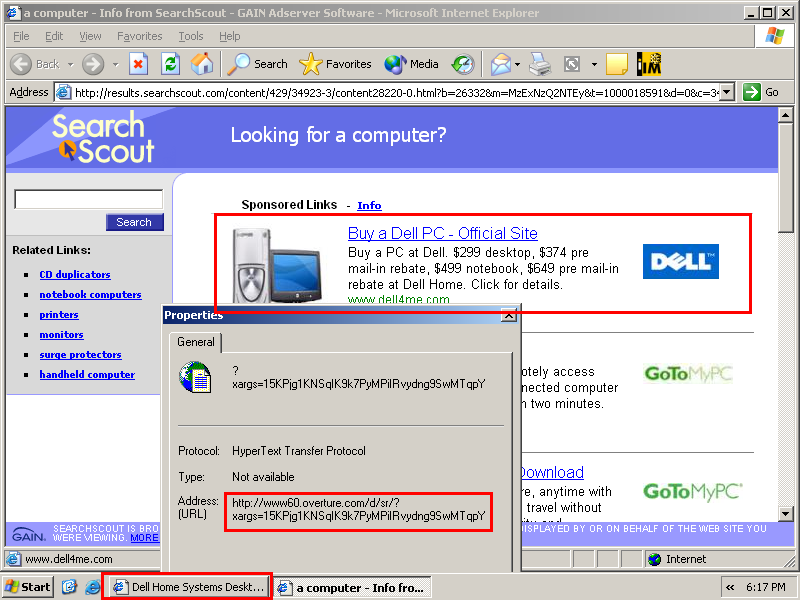Click the Back arrow icon
The width and height of the screenshot is (800, 600).
tap(21, 64)
